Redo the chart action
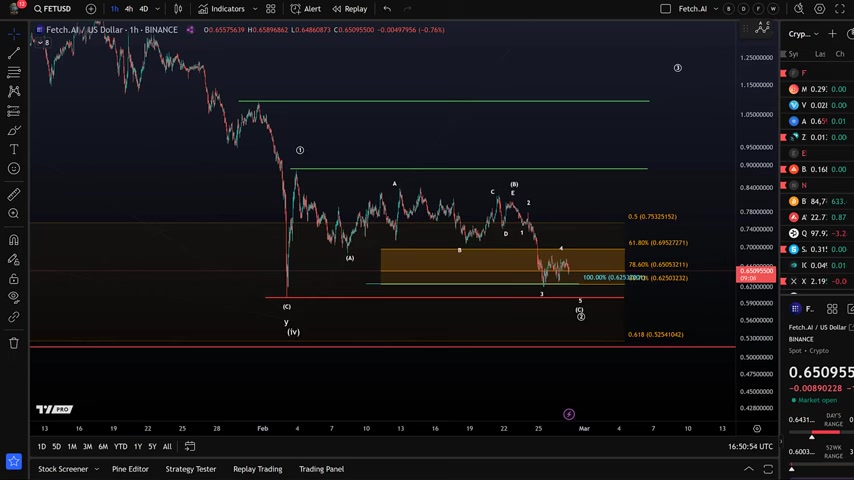 407,9
